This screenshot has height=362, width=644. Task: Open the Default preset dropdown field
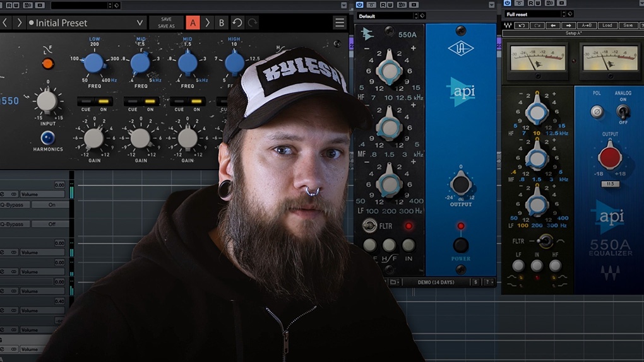[385, 16]
